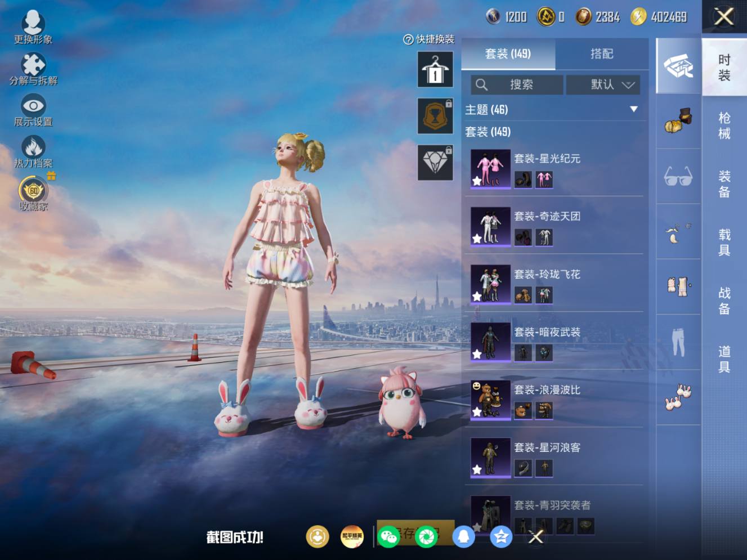Click the 2384 bronze coin balance
This screenshot has width=747, height=560.
point(598,17)
